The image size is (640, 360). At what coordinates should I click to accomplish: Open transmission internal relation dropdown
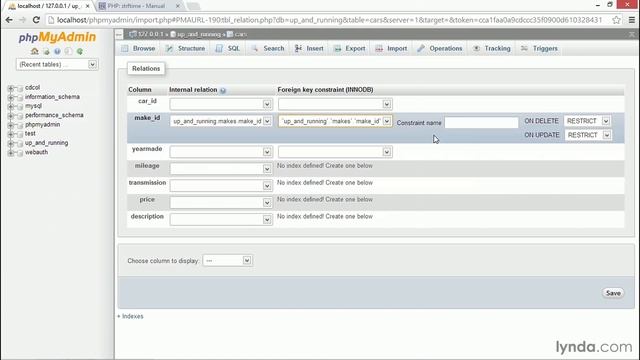click(221, 186)
